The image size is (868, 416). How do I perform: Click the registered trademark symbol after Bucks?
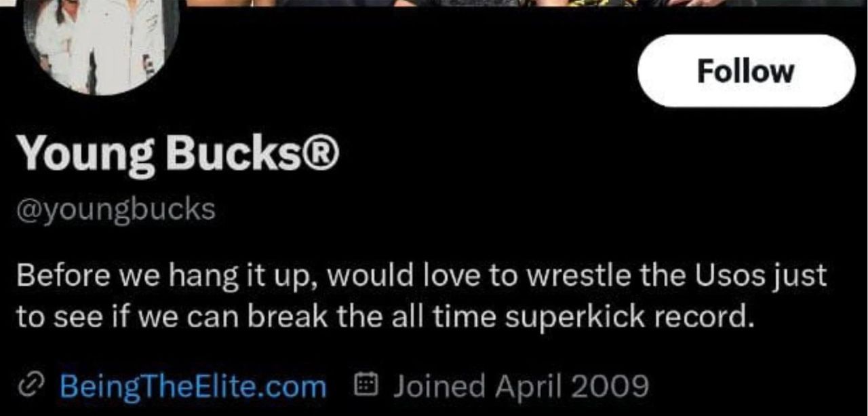click(x=321, y=153)
